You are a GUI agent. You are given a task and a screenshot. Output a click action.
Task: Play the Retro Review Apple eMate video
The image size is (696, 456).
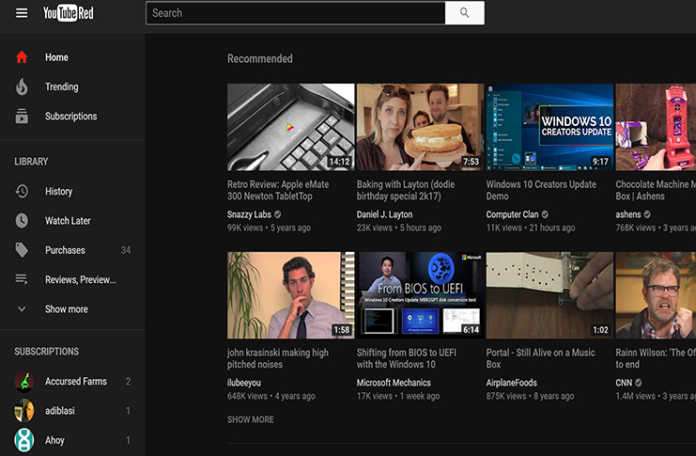(290, 127)
